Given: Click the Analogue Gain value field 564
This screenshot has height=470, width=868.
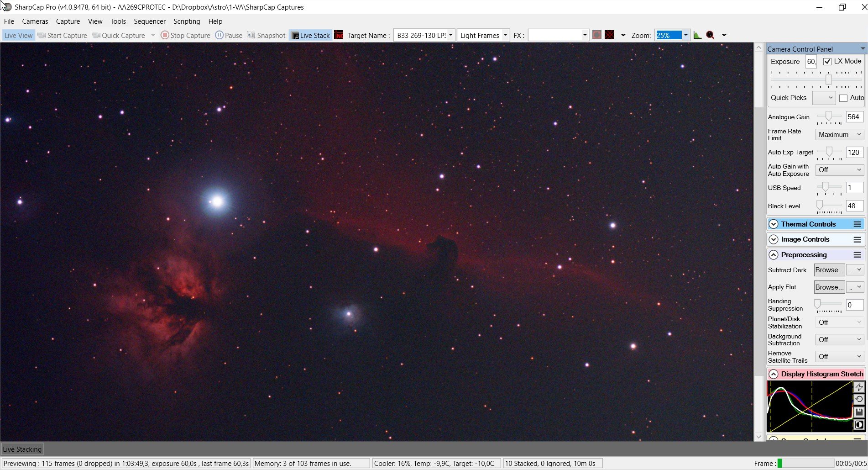Looking at the screenshot, I should pyautogui.click(x=855, y=117).
